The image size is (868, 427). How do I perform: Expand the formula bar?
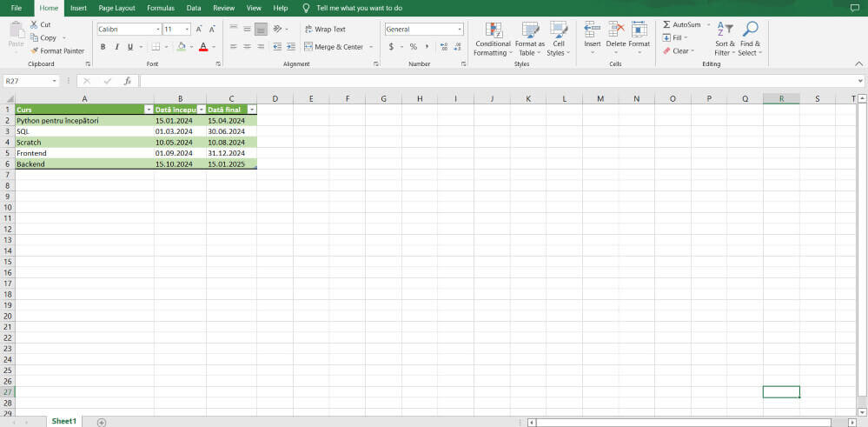[x=859, y=82]
